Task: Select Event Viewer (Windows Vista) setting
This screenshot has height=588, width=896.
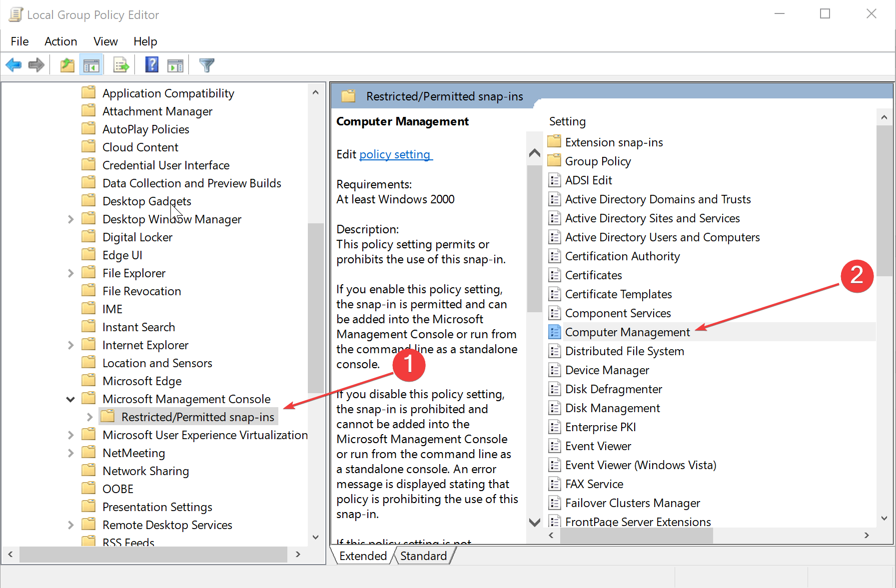Action: [x=641, y=465]
